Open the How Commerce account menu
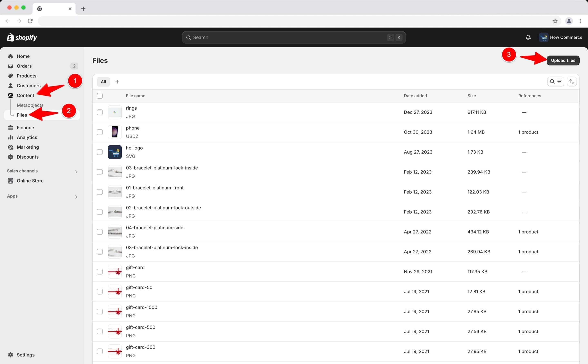 [x=560, y=37]
